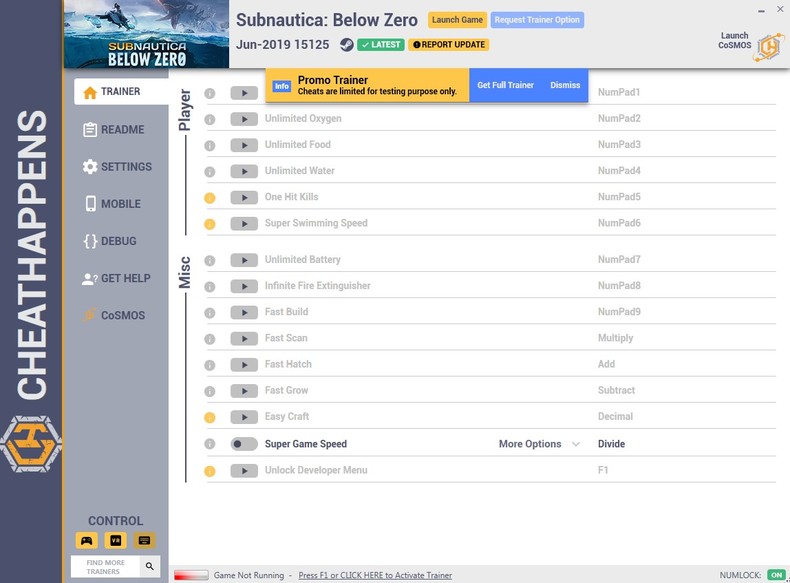790x583 pixels.
Task: Activate Super Swimming Speed cheat
Action: click(244, 224)
